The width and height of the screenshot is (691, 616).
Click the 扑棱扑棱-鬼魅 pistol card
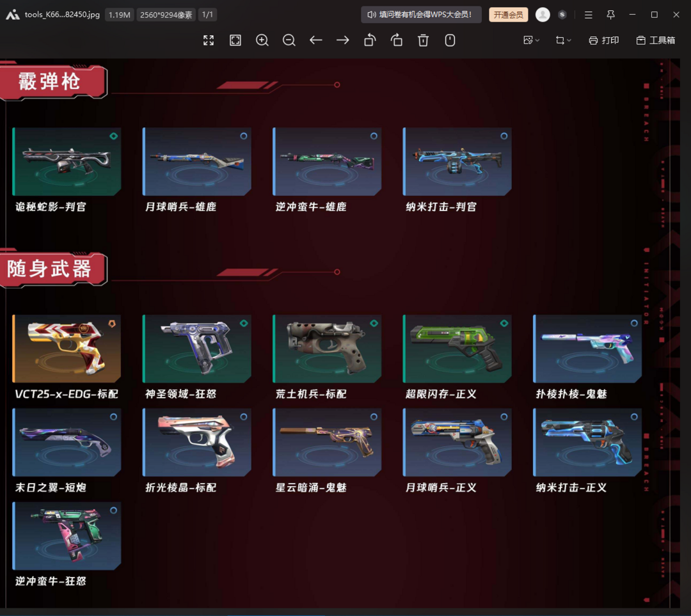coord(587,349)
